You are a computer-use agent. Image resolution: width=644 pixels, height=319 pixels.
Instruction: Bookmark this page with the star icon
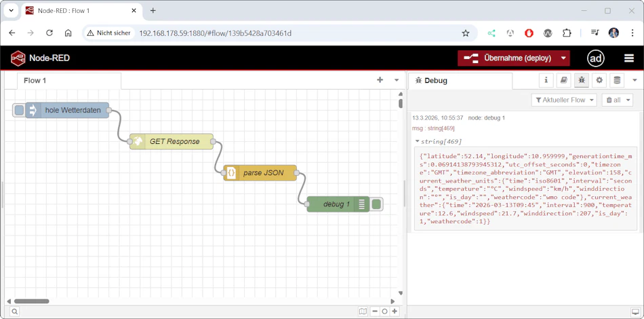click(x=466, y=33)
